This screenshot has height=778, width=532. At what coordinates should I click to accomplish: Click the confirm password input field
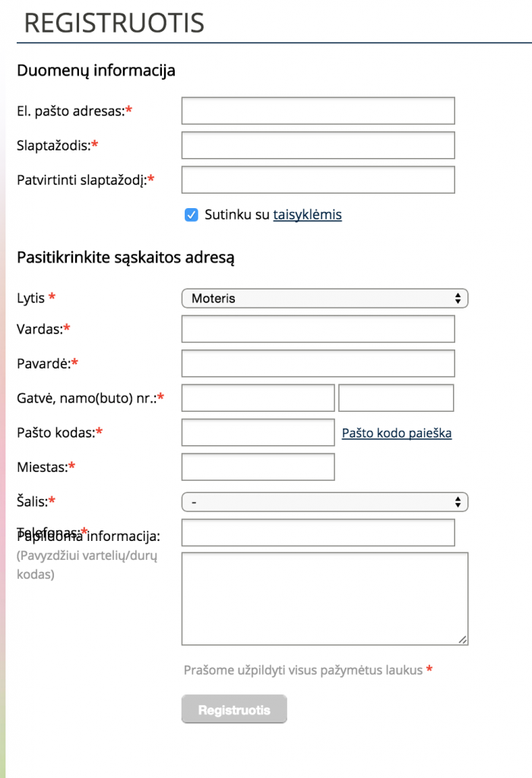click(318, 180)
